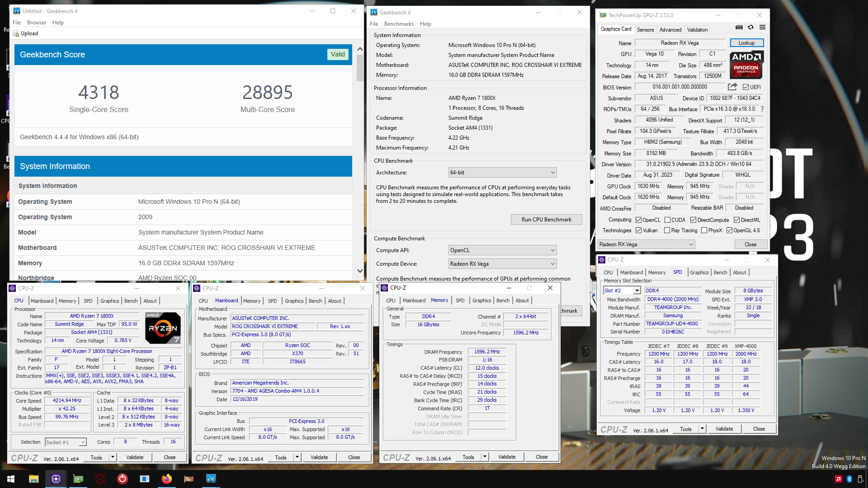
Task: Click the orange graphics card icon on the taskbar
Action: (x=189, y=479)
